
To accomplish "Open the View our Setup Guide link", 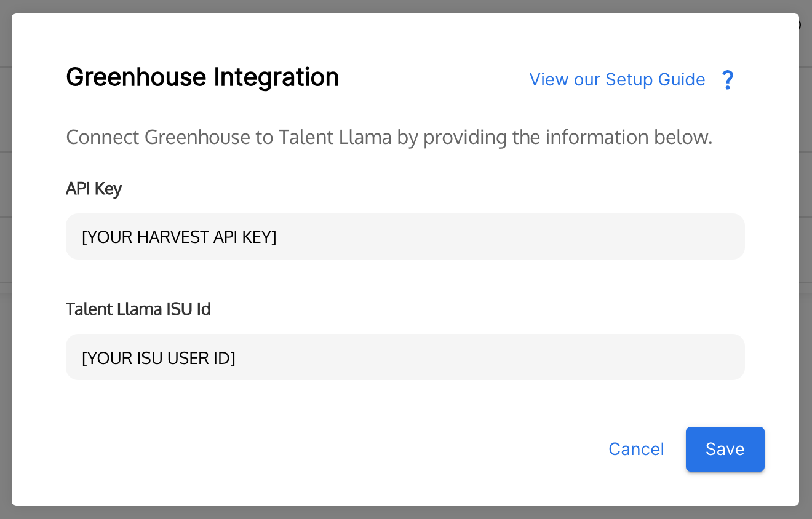I will [617, 80].
